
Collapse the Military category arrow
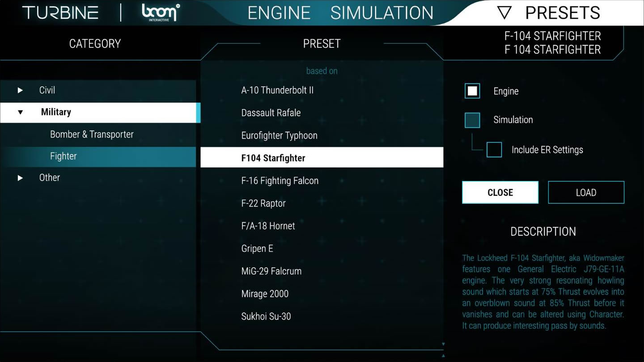click(x=20, y=112)
